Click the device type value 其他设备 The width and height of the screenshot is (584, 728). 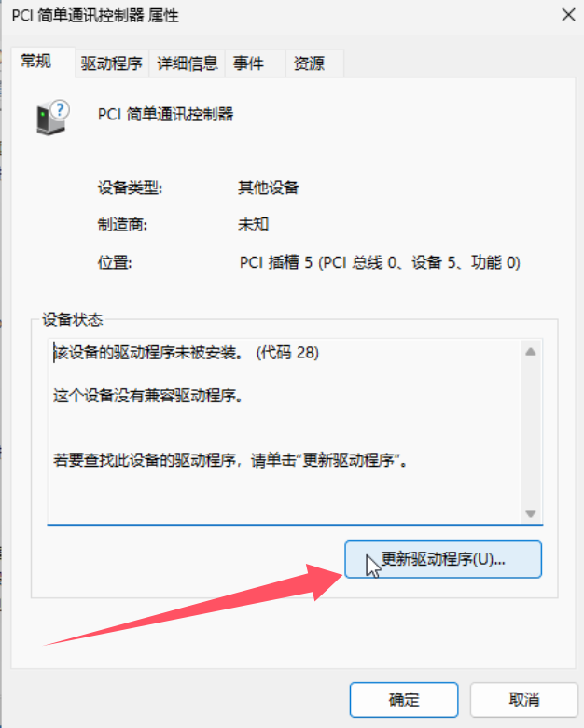(269, 188)
